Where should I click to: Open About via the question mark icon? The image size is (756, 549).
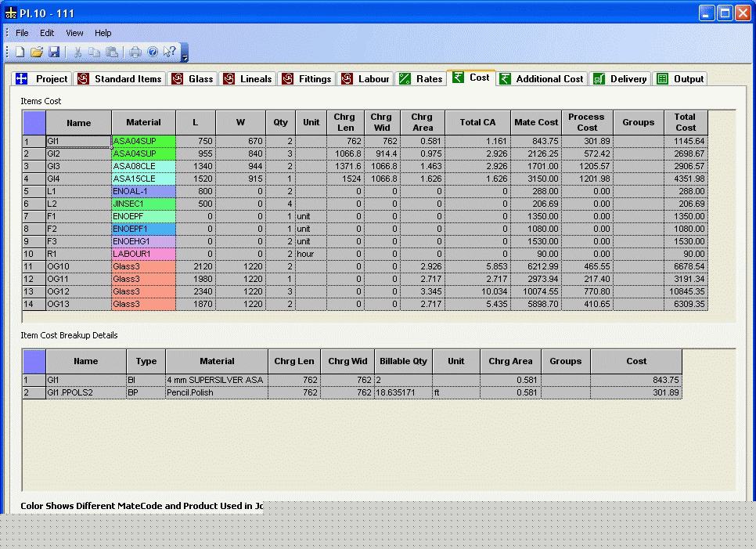153,52
